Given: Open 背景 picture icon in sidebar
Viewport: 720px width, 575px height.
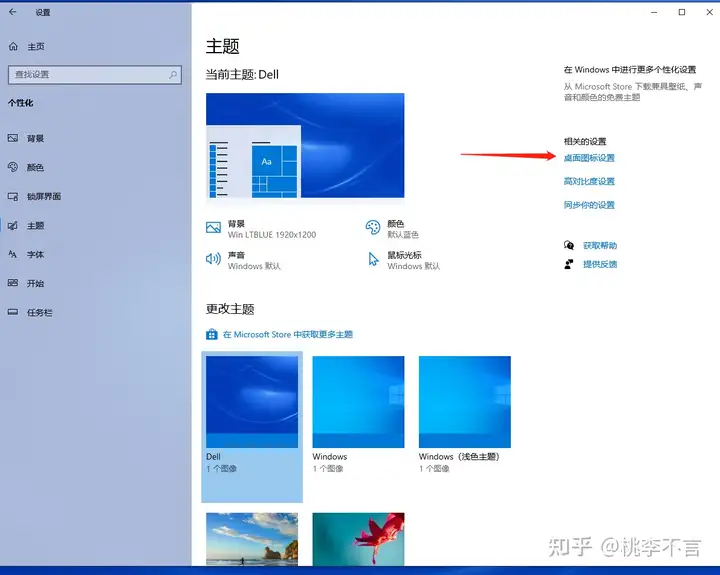Looking at the screenshot, I should tap(13, 138).
